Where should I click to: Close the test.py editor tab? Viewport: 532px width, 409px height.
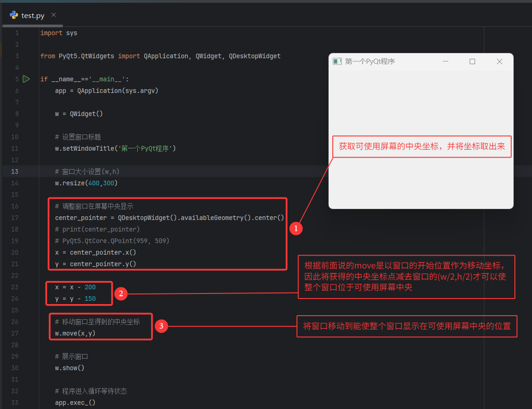coord(54,15)
